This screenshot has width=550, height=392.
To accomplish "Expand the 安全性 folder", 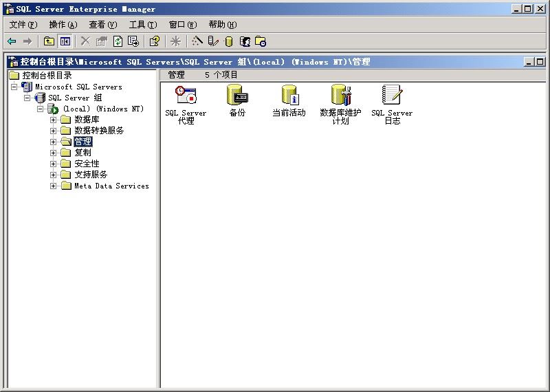I will tap(53, 164).
